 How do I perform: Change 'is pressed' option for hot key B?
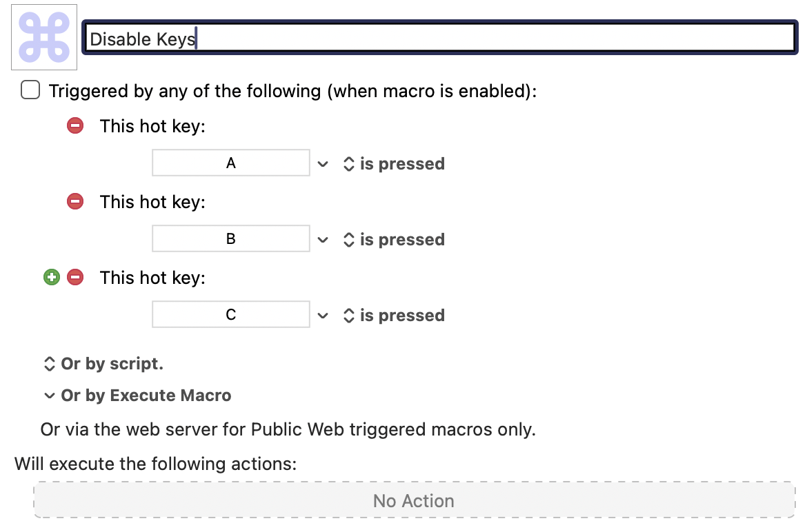click(395, 240)
